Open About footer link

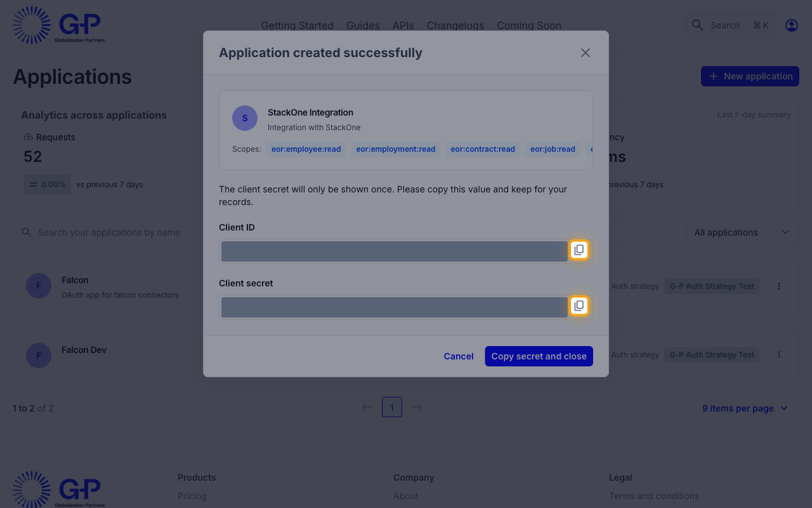click(x=406, y=496)
